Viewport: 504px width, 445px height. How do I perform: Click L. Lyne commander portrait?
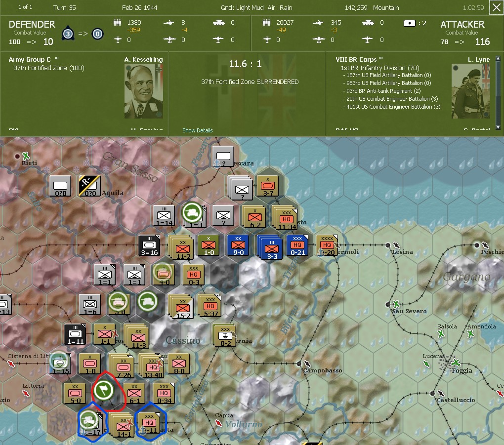coord(471,91)
